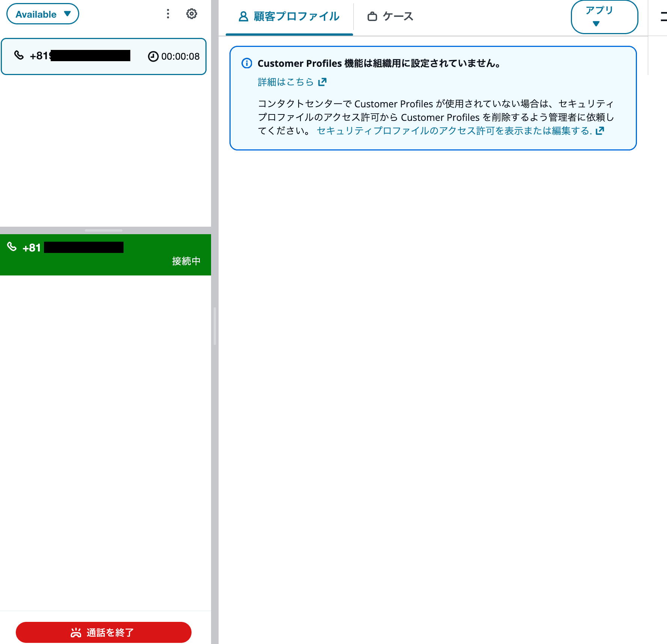Screen dimensions: 667x644
Task: Click the external-link icon after the security profile link
Action: [601, 131]
